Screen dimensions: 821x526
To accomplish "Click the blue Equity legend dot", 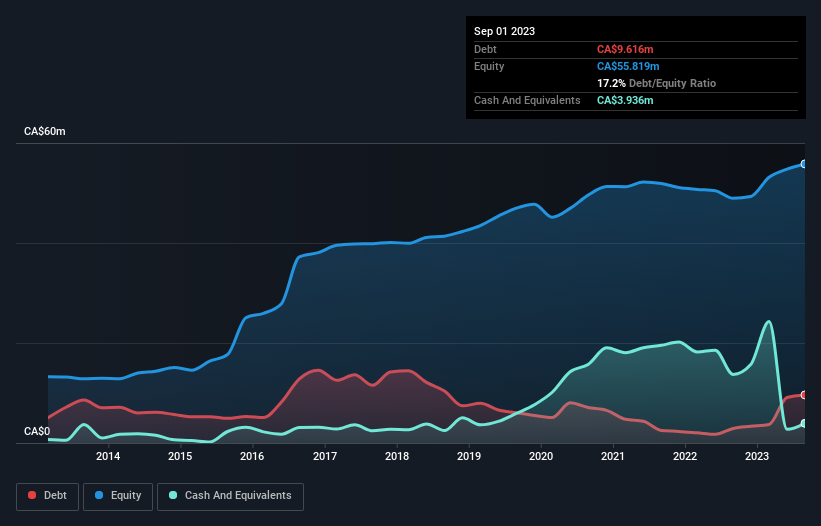I will [x=99, y=495].
